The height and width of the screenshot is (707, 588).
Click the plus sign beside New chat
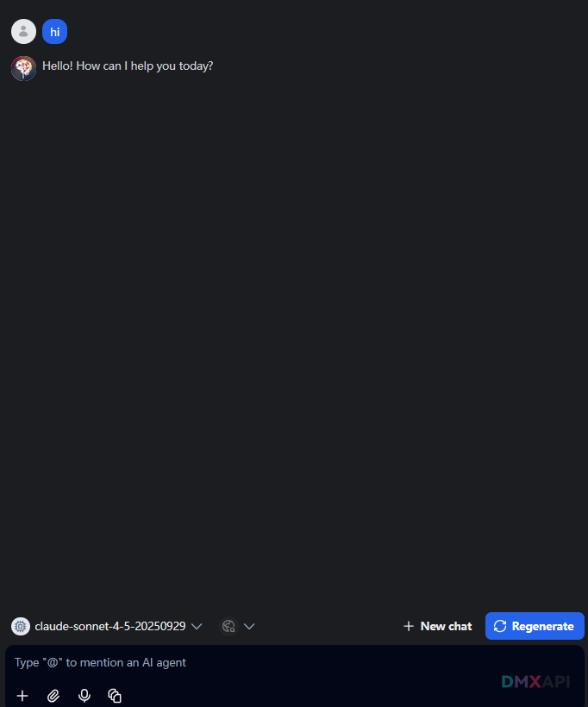(x=409, y=626)
